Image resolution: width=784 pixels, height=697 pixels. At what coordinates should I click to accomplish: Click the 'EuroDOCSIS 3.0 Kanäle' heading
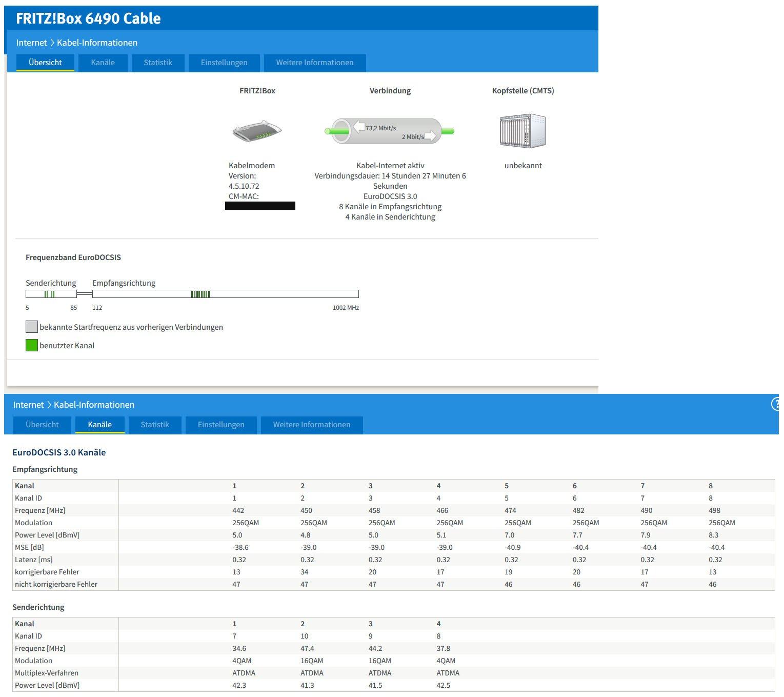[59, 452]
